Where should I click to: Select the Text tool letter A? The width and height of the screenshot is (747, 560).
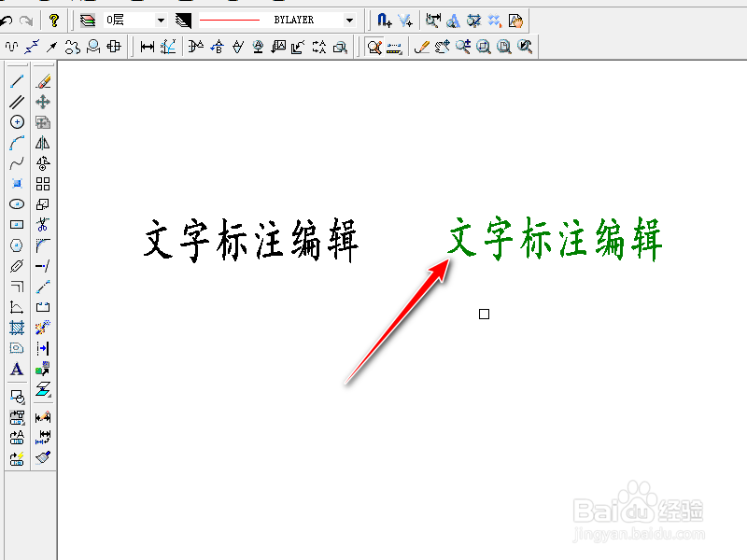click(17, 369)
